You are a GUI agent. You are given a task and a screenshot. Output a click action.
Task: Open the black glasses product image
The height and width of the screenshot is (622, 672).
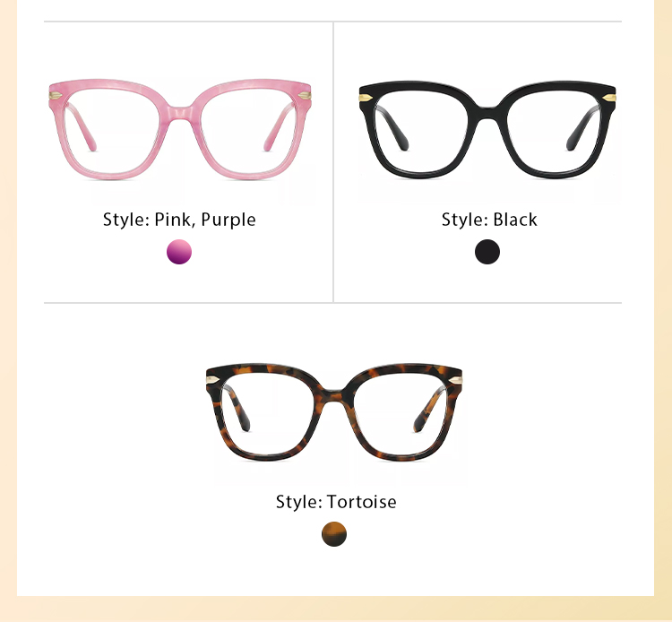[x=487, y=129]
